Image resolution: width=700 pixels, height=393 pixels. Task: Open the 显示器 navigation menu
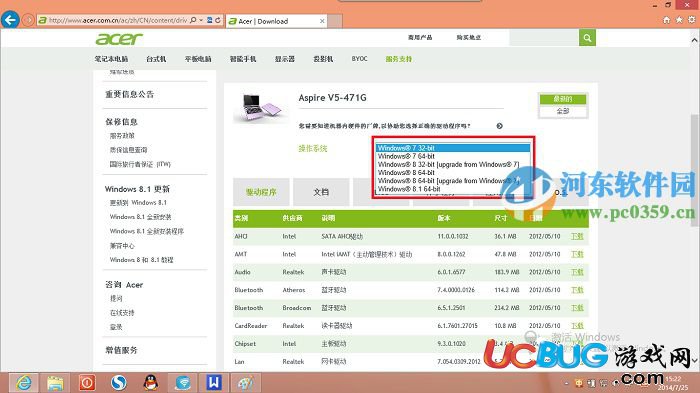[285, 59]
